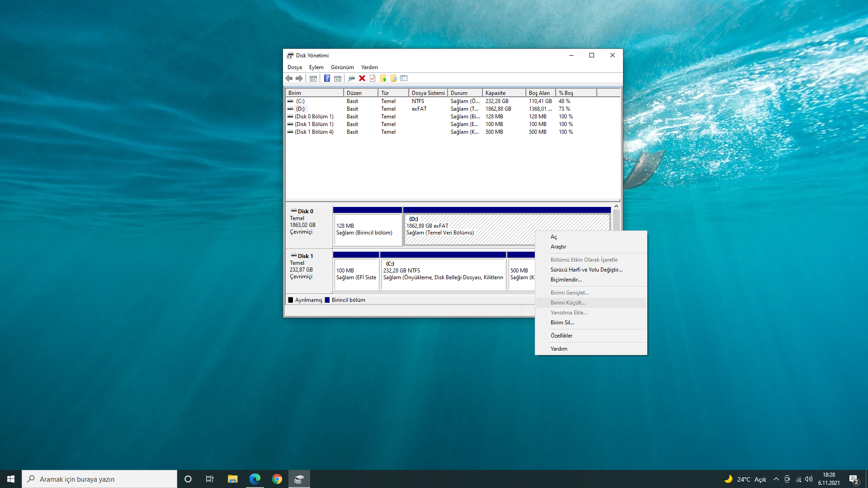This screenshot has width=868, height=488.
Task: Select Sürücü Harfi ve Yolu Değiştir...
Action: pyautogui.click(x=586, y=270)
